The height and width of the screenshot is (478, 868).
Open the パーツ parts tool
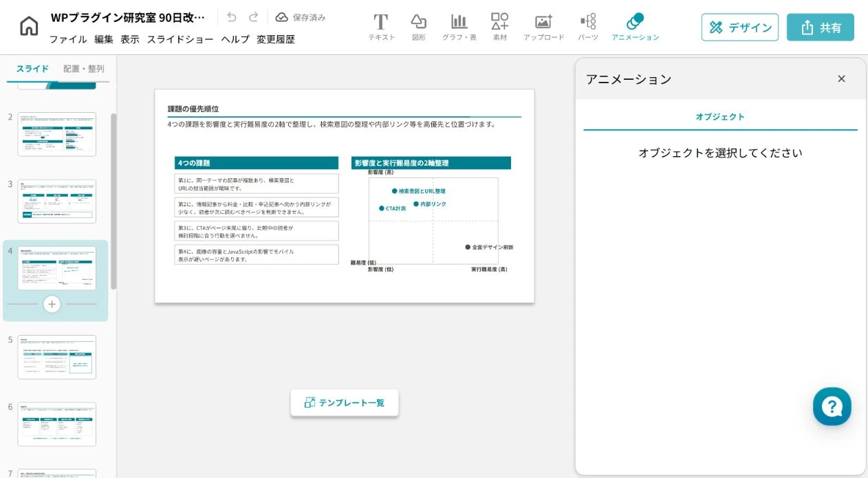(x=588, y=27)
